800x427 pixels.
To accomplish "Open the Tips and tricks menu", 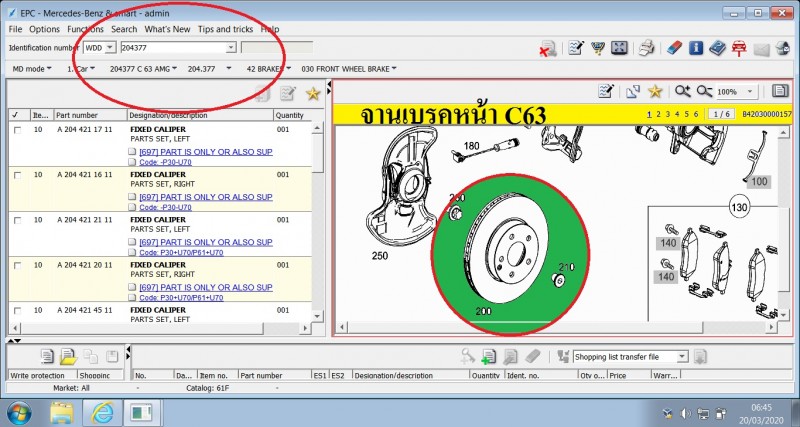I will tap(226, 29).
